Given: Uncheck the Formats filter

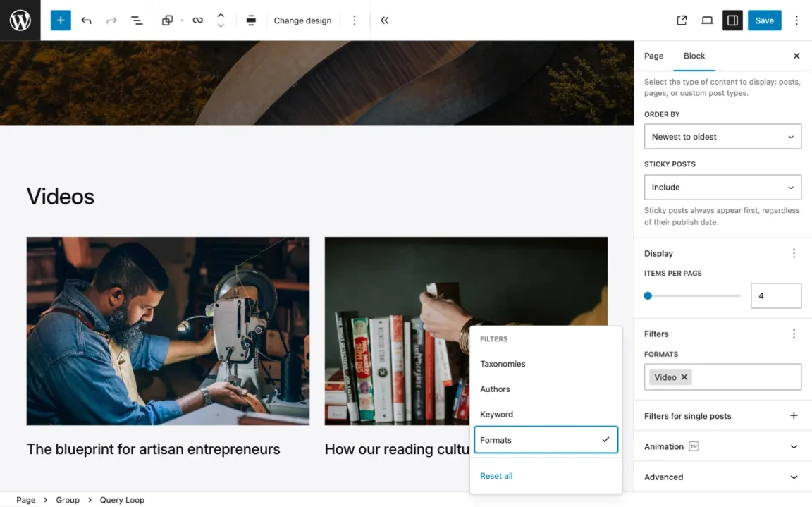Looking at the screenshot, I should tap(546, 439).
